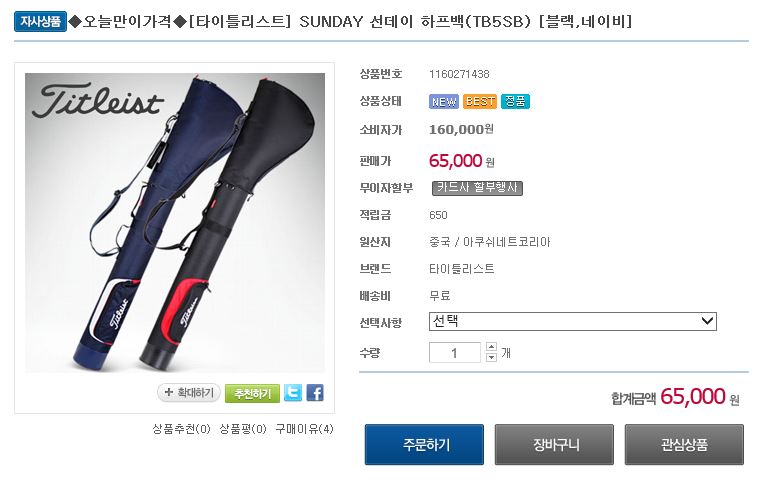This screenshot has width=763, height=485.
Task: Click the NEW status badge
Action: pyautogui.click(x=444, y=101)
